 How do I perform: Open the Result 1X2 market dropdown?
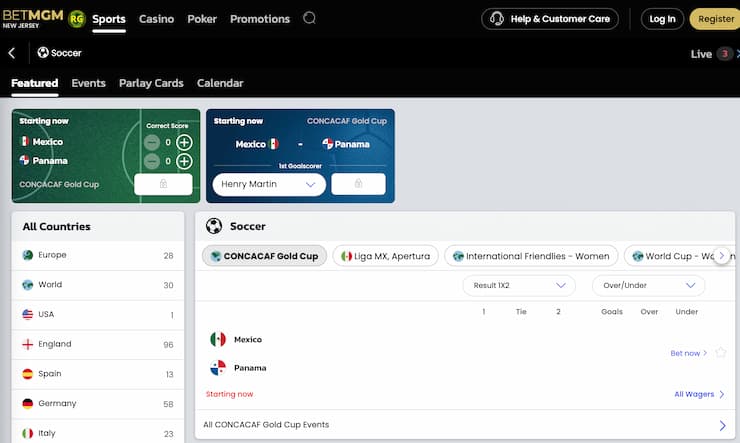click(519, 285)
